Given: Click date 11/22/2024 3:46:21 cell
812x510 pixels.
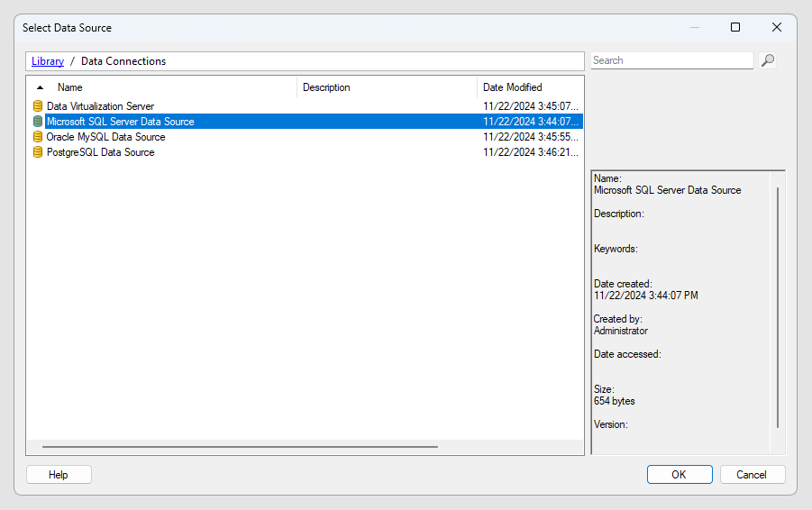Looking at the screenshot, I should click(530, 152).
